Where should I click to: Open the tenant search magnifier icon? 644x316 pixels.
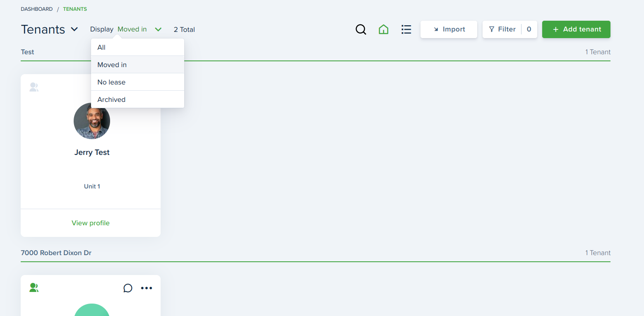(x=361, y=29)
